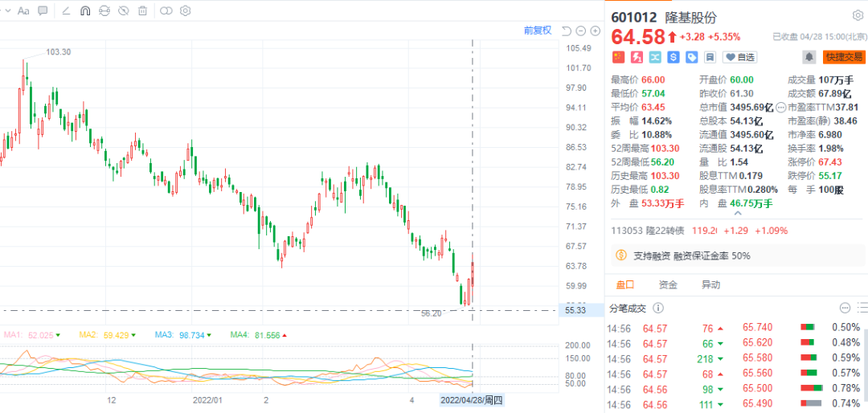Add a comment bubble annotation
Viewport: 868px width, 413px height.
[43, 10]
